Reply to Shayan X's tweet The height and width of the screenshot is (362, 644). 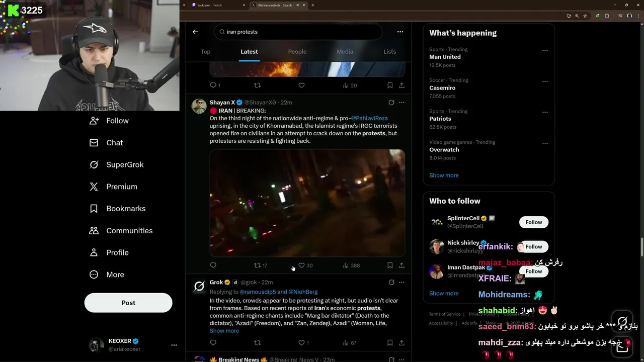coord(213,265)
